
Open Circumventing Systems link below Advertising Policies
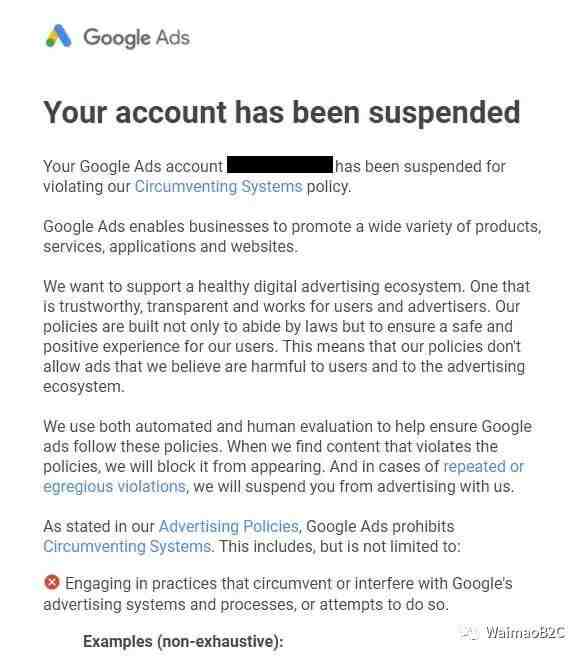pyautogui.click(x=127, y=546)
